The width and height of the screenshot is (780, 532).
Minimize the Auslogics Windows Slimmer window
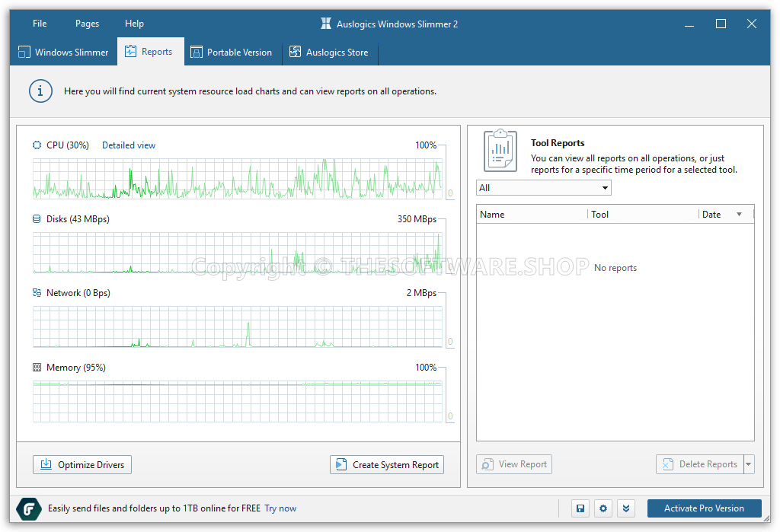pyautogui.click(x=689, y=24)
